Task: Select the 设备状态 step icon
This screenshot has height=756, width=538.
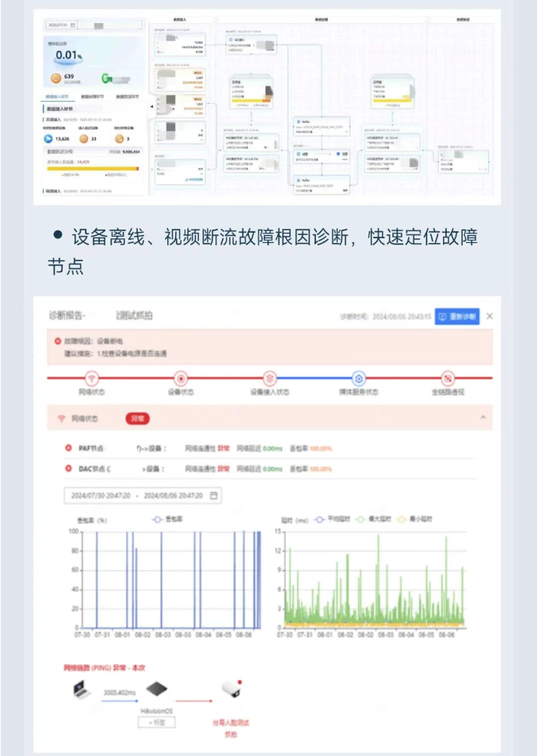Action: (181, 378)
